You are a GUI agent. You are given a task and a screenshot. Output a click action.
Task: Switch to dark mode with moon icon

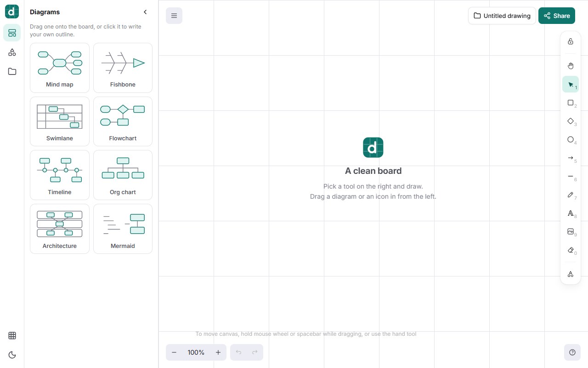tap(12, 355)
